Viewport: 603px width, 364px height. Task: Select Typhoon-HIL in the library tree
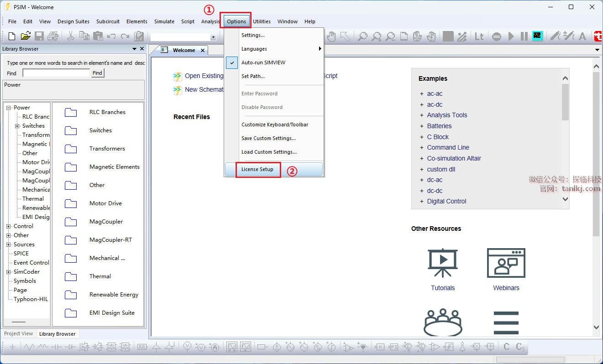[x=31, y=299]
